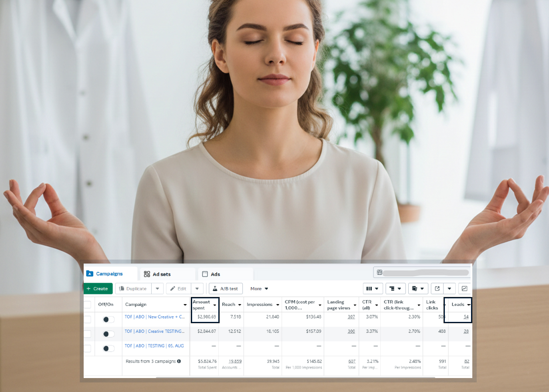The image size is (549, 392).
Task: Click the info icon beside Results from 3 campaigns
Action: 179,362
